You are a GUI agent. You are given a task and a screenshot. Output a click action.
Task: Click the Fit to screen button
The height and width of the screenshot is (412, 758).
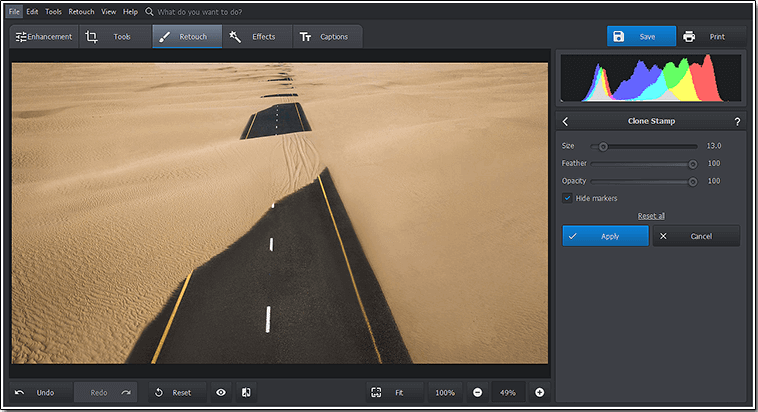click(x=395, y=393)
